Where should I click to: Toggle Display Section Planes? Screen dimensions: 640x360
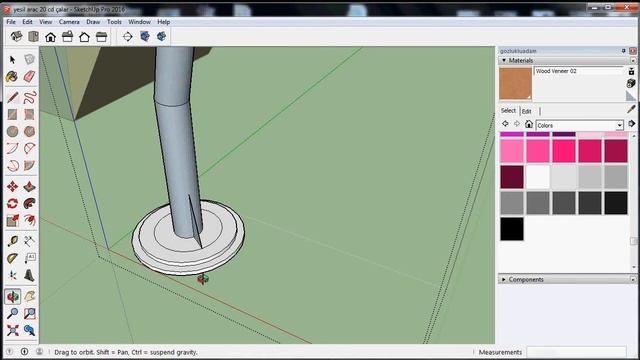click(144, 37)
